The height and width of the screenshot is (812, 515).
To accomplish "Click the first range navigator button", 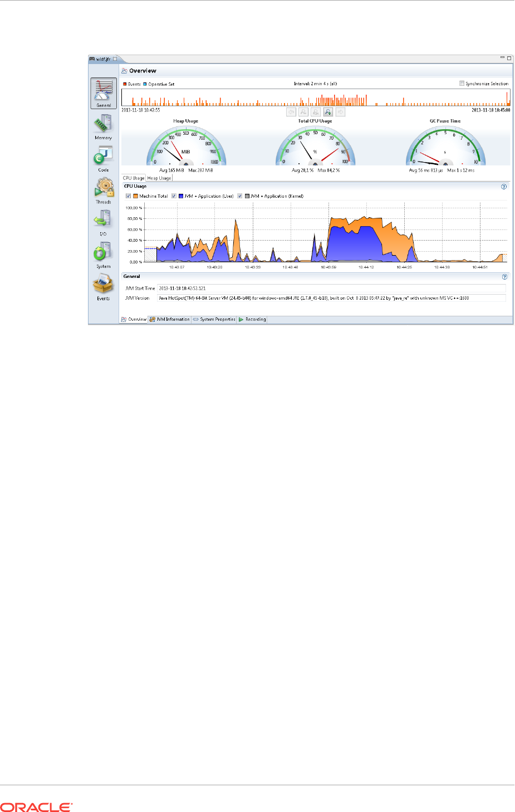I will click(x=291, y=112).
